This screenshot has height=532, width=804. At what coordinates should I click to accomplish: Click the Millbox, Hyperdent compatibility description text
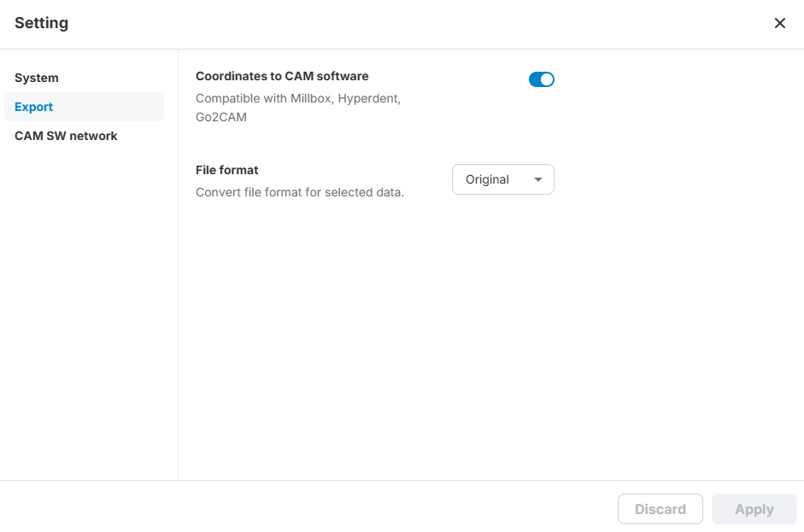pyautogui.click(x=297, y=98)
